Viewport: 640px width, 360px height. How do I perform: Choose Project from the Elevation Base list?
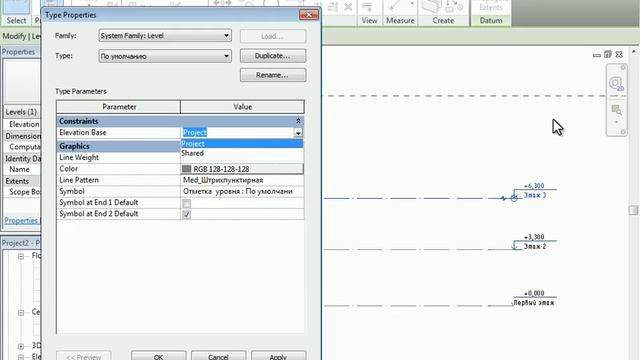[x=242, y=144]
